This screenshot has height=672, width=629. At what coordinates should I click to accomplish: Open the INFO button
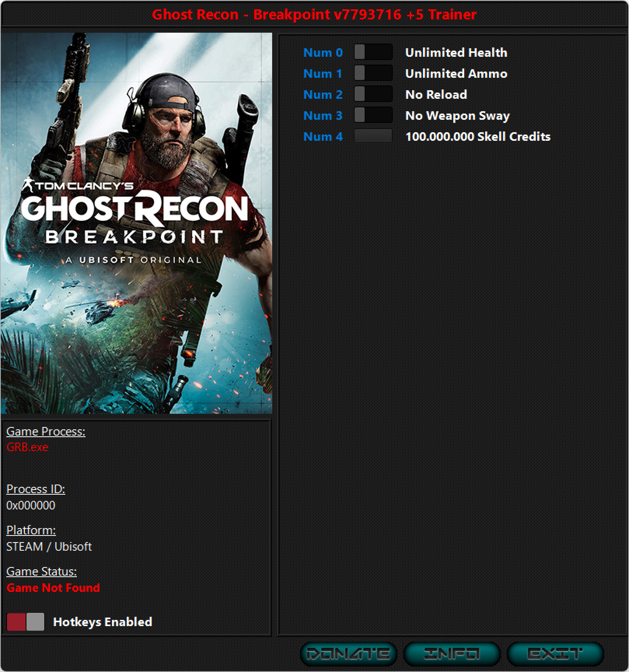(x=452, y=653)
